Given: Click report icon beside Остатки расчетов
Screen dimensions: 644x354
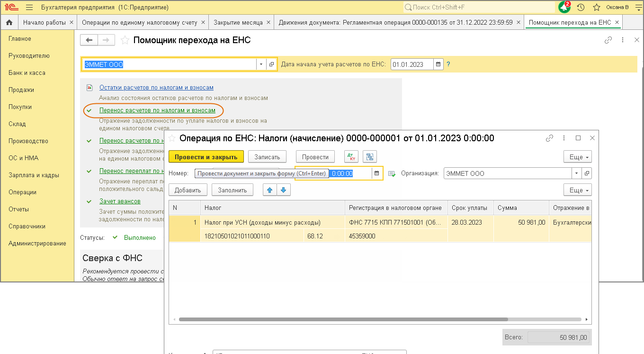Looking at the screenshot, I should coord(89,88).
